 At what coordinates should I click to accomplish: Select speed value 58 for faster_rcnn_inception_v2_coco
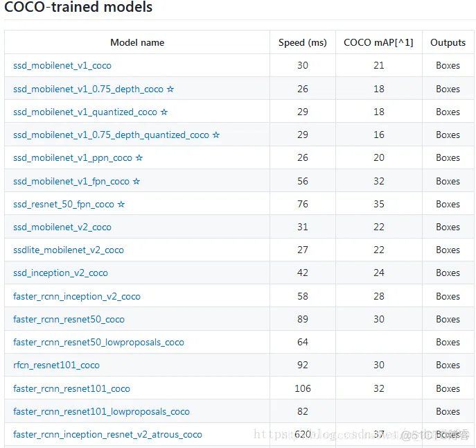coord(303,296)
